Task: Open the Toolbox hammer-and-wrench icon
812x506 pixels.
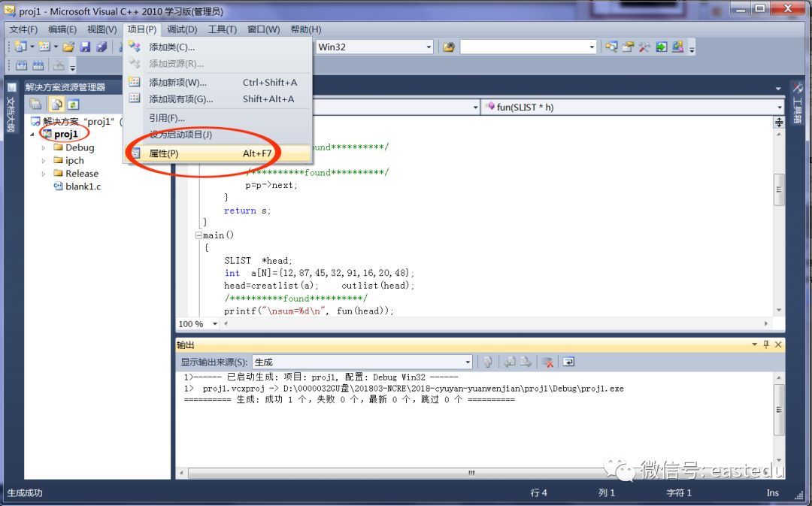Action: 645,47
